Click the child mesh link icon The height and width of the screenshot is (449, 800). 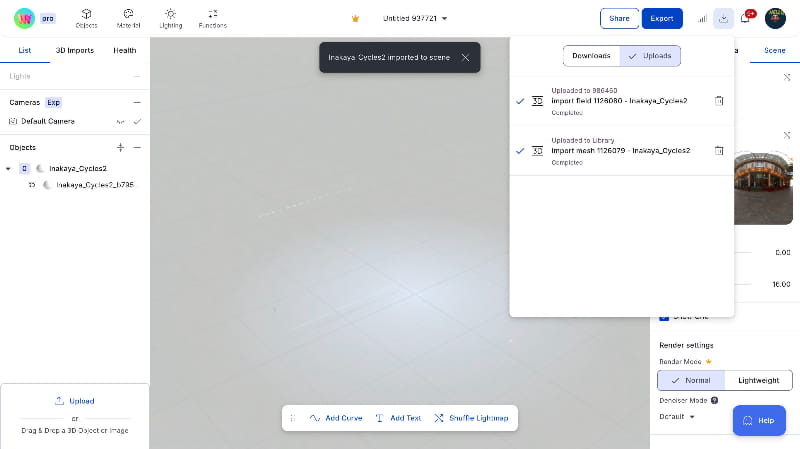point(32,185)
